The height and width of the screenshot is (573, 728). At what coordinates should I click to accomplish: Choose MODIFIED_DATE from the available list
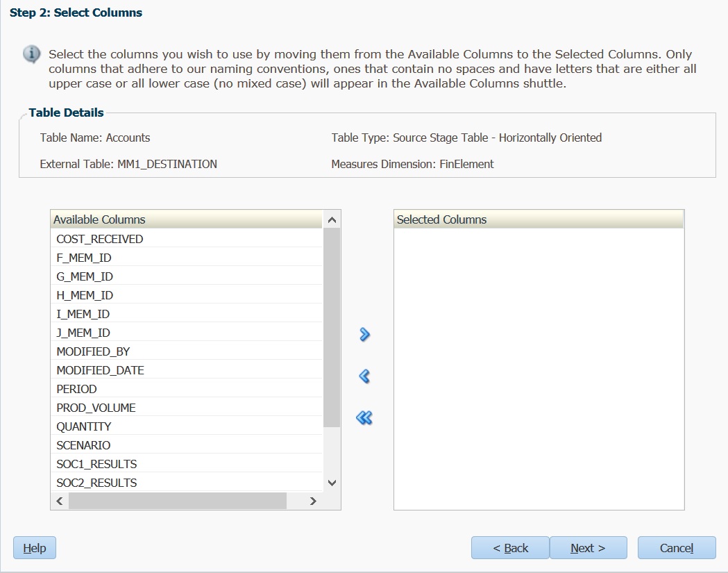[x=101, y=370]
